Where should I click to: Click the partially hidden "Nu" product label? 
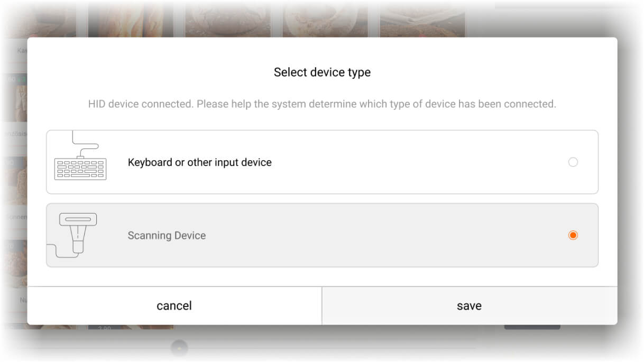click(22, 300)
